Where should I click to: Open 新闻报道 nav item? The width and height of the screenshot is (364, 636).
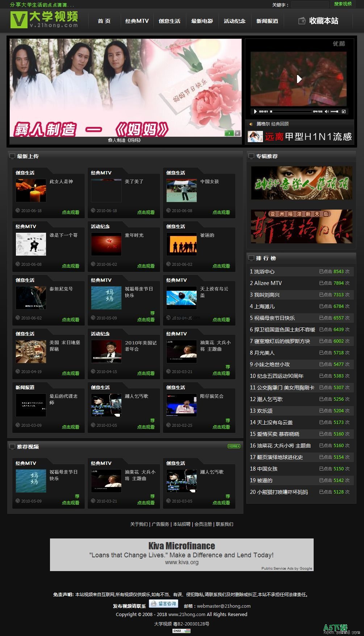pyautogui.click(x=267, y=21)
